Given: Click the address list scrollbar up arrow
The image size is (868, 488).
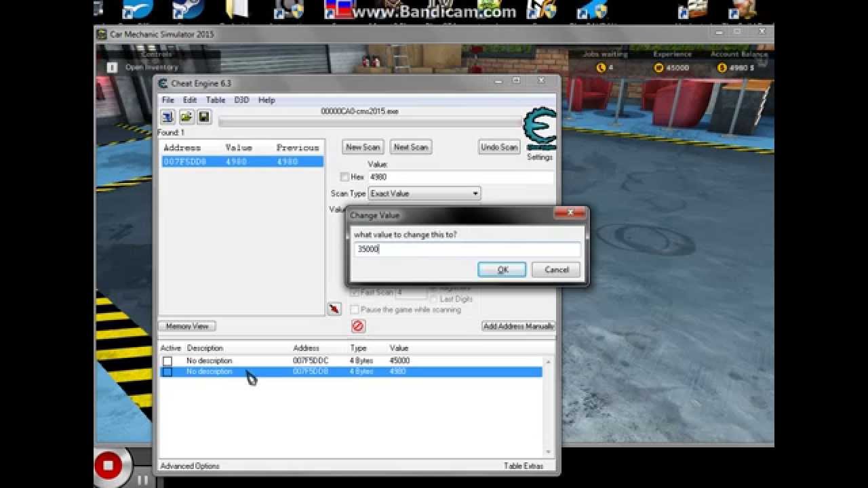Looking at the screenshot, I should 549,361.
